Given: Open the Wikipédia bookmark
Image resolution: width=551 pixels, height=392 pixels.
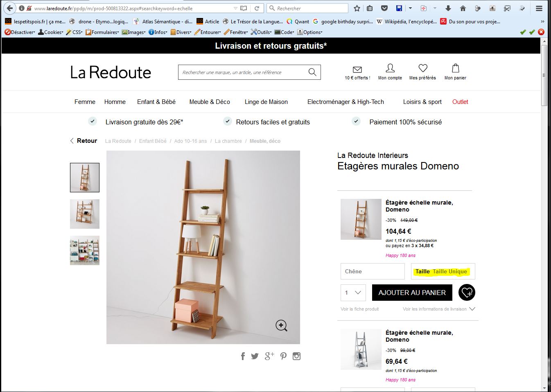Looking at the screenshot, I should [406, 22].
